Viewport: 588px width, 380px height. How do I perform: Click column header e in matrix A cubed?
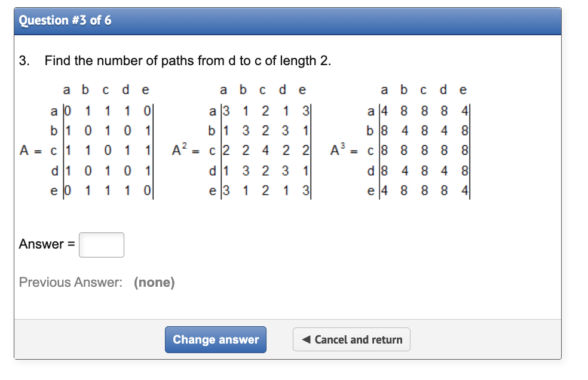pos(462,90)
